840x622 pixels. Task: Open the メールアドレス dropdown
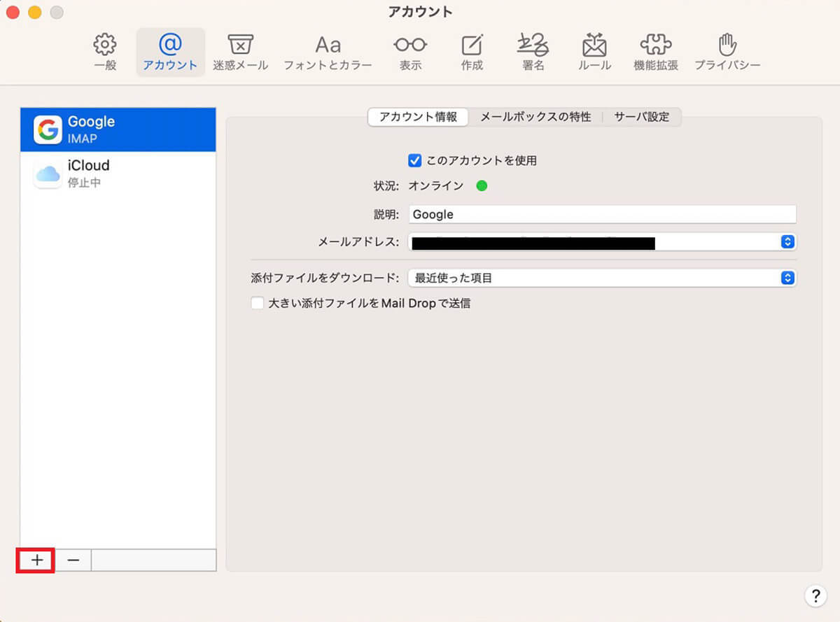click(x=603, y=241)
